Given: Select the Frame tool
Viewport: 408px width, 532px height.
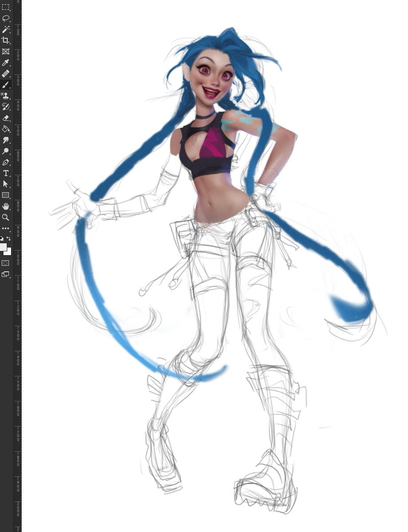Looking at the screenshot, I should [5, 51].
